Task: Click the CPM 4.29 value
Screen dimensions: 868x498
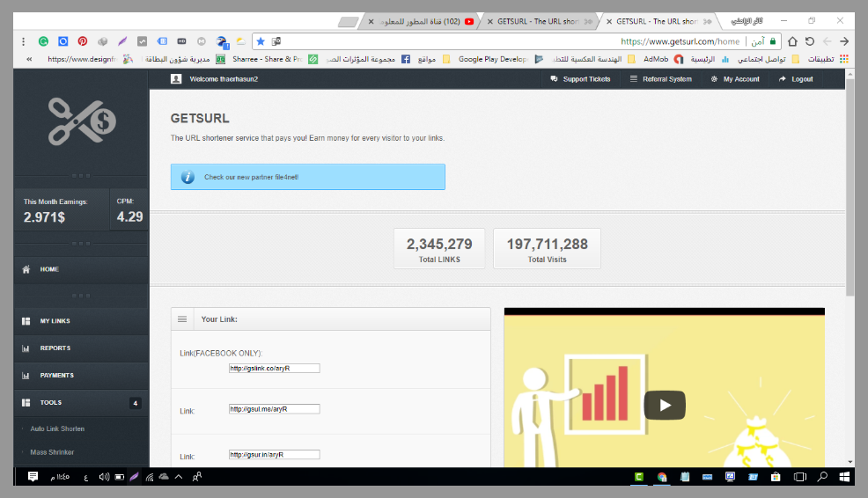Action: 129,217
